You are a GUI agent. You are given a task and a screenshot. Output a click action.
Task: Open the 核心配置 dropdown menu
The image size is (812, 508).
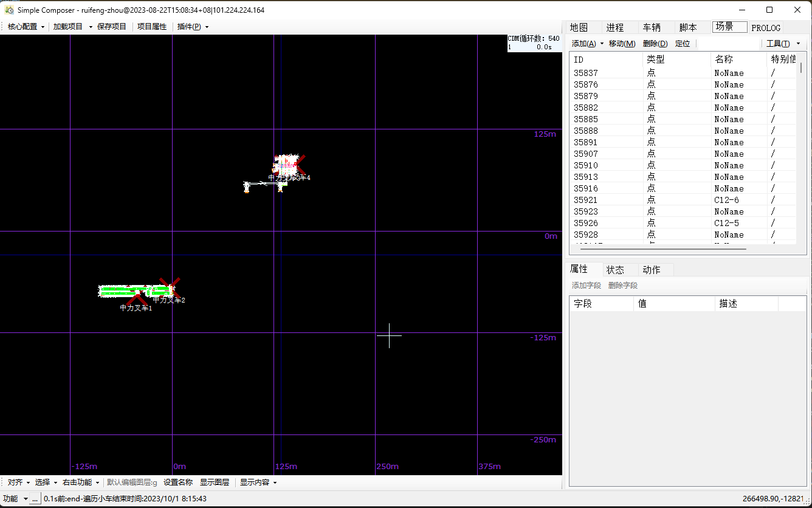(26, 27)
